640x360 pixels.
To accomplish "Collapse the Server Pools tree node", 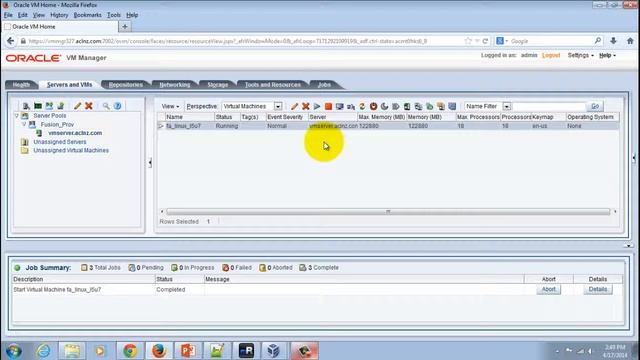I will coord(17,116).
